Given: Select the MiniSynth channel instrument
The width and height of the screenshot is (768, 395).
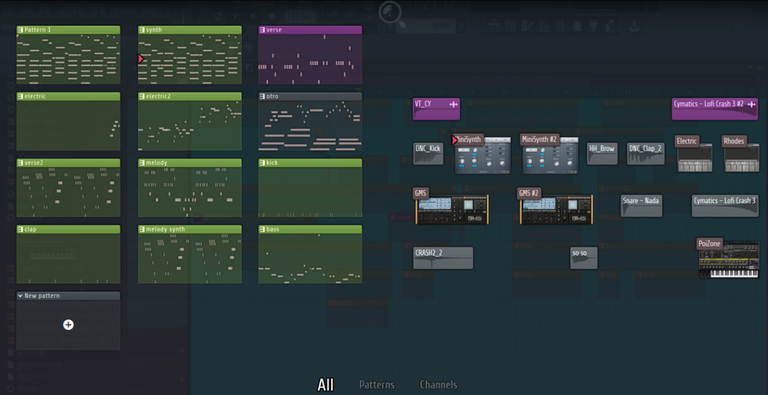Looking at the screenshot, I should (482, 153).
